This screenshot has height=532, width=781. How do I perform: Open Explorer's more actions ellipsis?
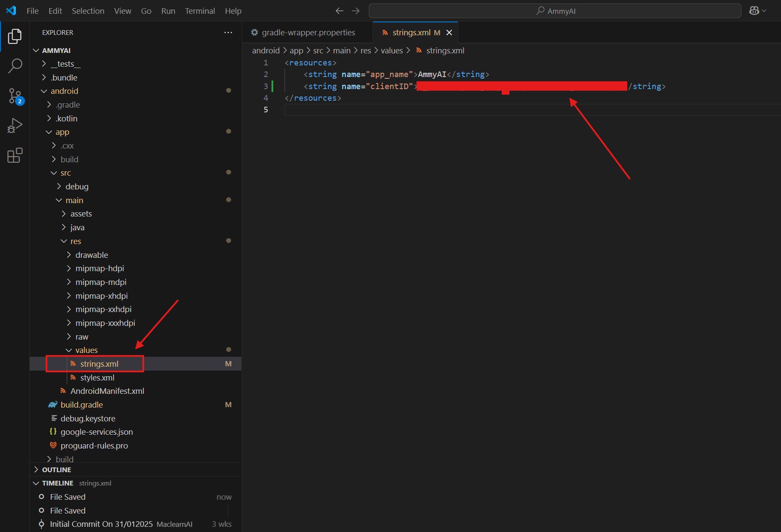pos(228,32)
